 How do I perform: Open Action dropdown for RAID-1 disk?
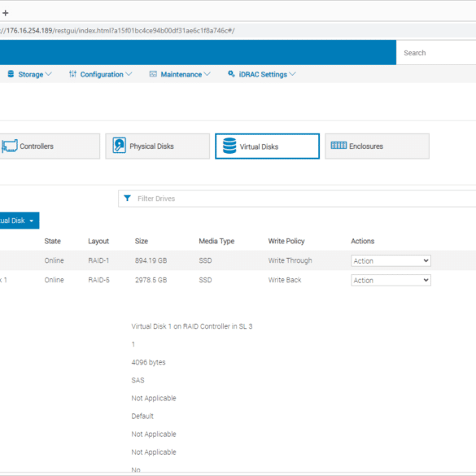pos(391,260)
